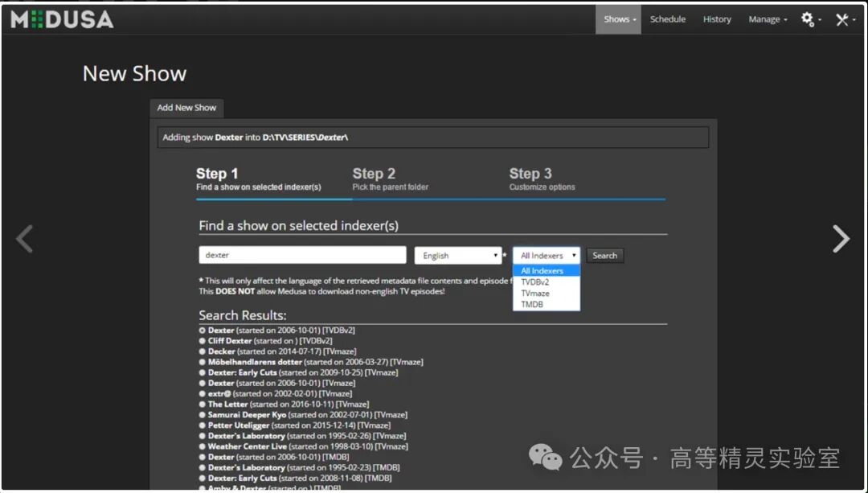Select Dexter's Laboratory TMDB radio
Screen dimensions: 868x493
202,467
